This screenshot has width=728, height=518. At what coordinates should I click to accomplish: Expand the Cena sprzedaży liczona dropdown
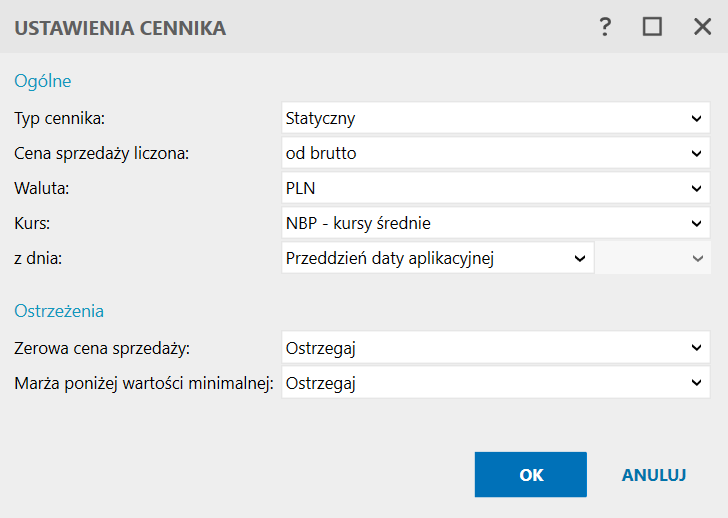pos(495,153)
